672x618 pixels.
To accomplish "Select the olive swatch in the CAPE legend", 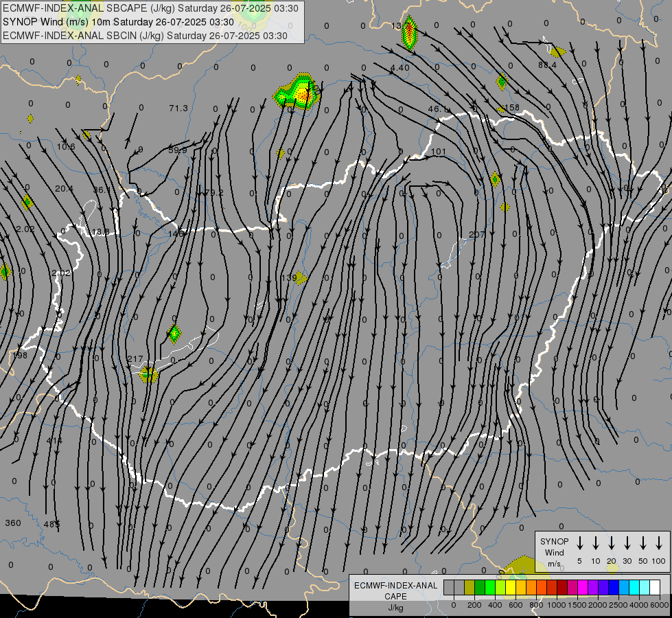I will click(470, 587).
